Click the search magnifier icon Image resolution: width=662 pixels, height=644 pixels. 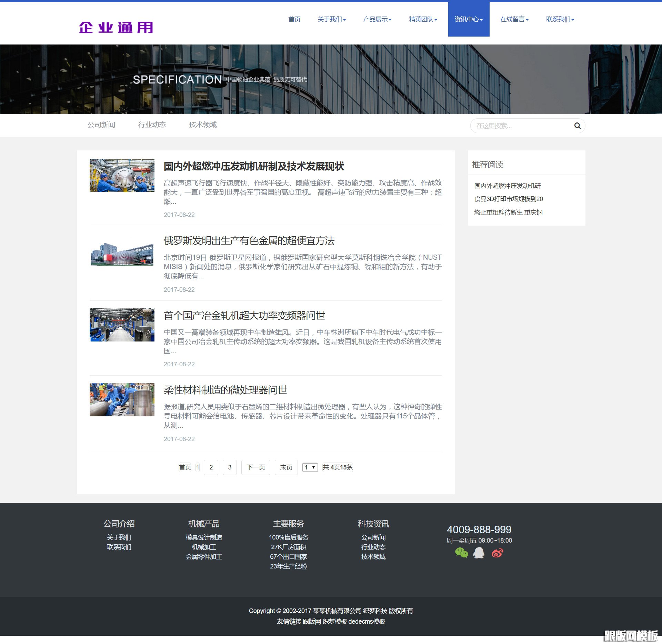pos(577,126)
